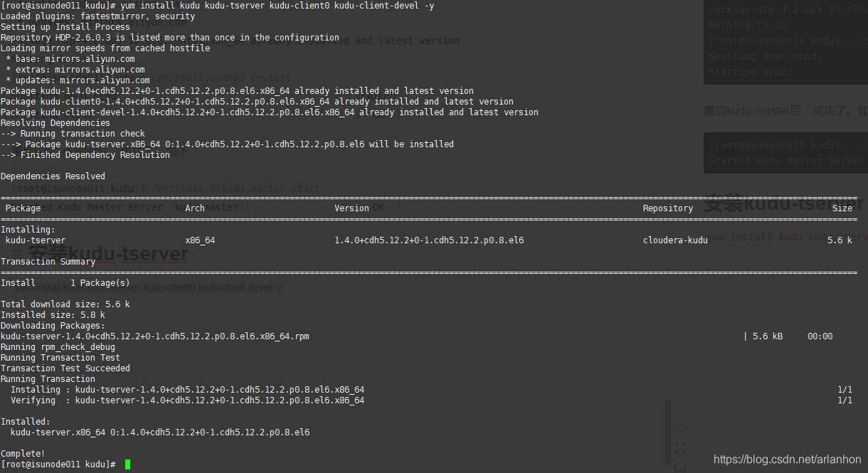Screen dimensions: 868x473
Task: Click the green cursor at final prompt
Action: [127, 464]
